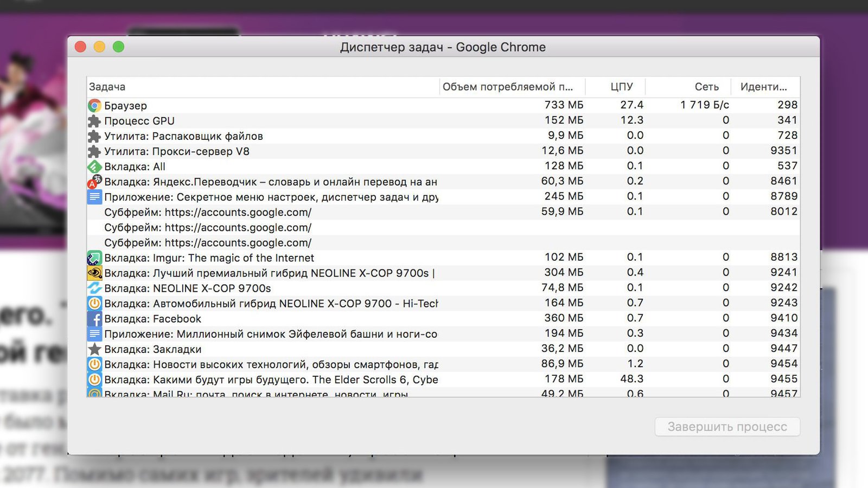Select the Вкладка: Facebook row
Screen dimensions: 868x488
tap(443, 318)
